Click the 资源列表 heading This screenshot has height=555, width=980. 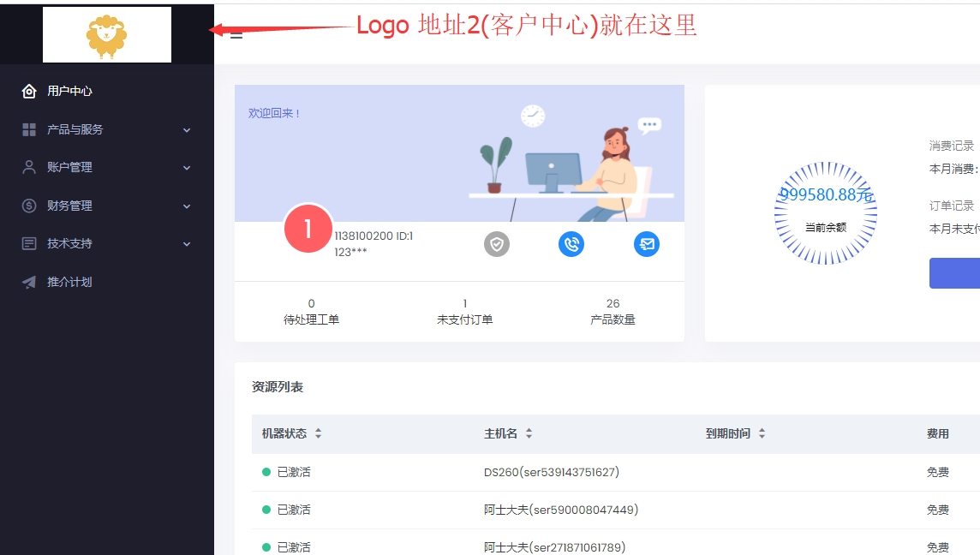point(278,387)
